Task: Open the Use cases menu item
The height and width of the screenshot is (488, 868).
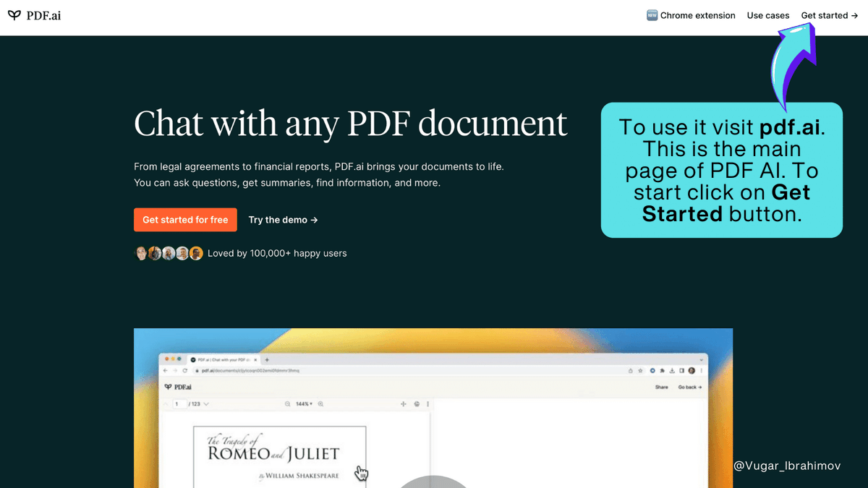Action: 768,15
